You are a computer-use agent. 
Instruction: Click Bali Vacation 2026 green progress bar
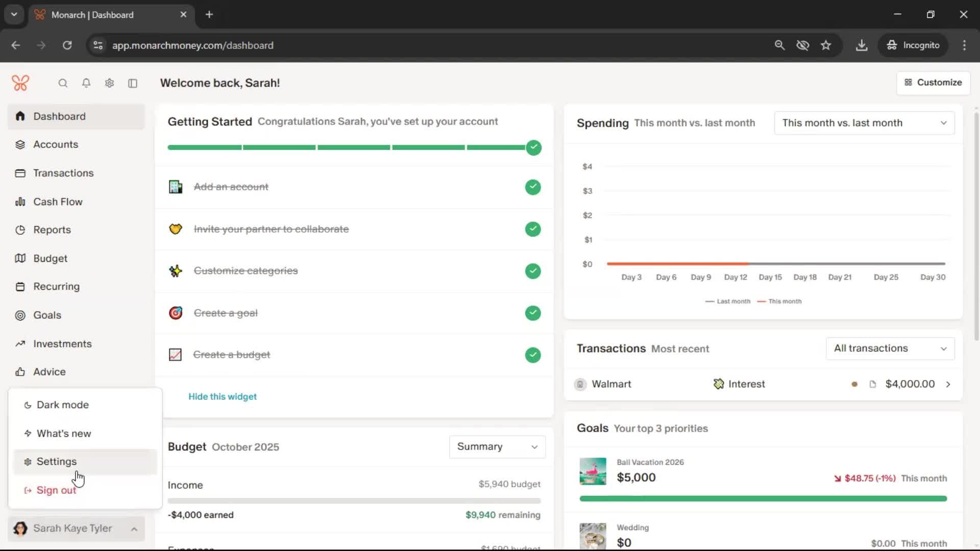click(x=763, y=498)
